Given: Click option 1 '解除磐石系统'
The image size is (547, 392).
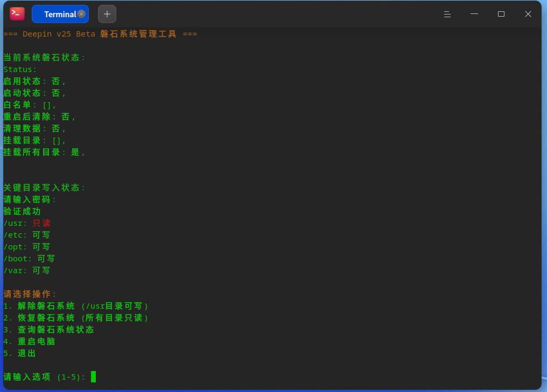Looking at the screenshot, I should [76, 307].
